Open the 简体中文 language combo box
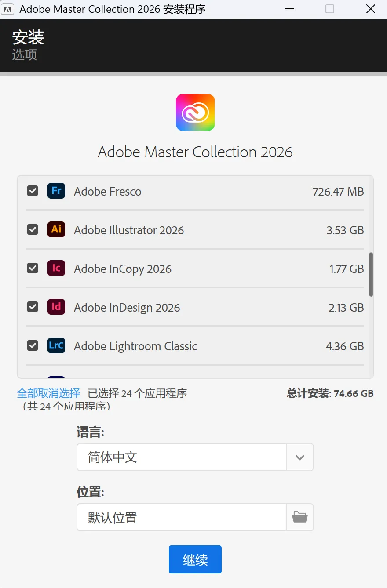Viewport: 387px width, 588px height. (181, 457)
